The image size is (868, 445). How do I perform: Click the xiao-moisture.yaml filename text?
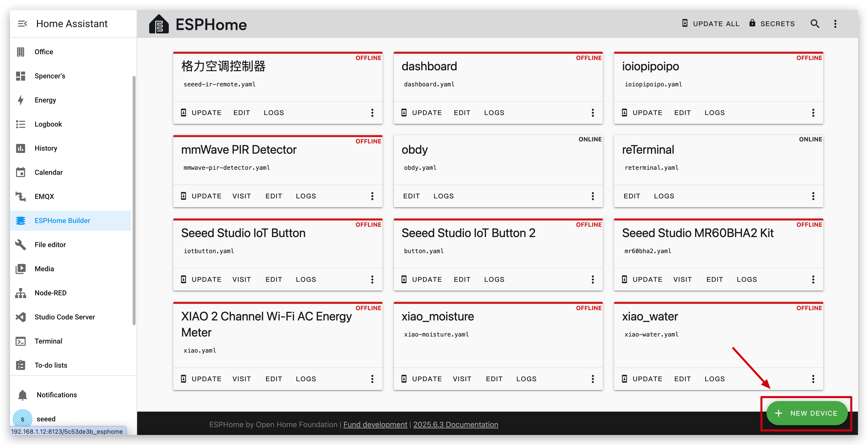pos(436,334)
